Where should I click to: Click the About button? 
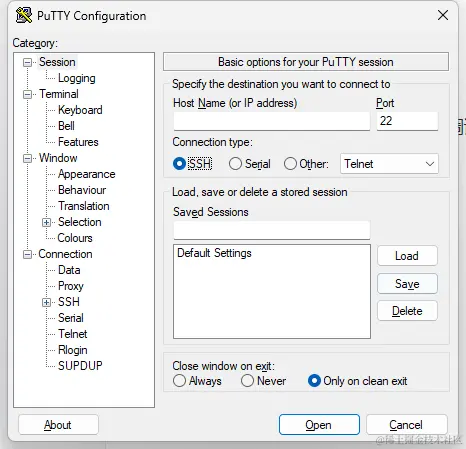click(58, 425)
